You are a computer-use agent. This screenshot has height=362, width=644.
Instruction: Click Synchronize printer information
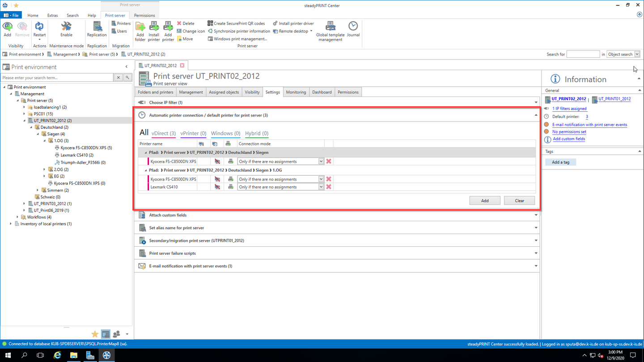click(x=239, y=31)
